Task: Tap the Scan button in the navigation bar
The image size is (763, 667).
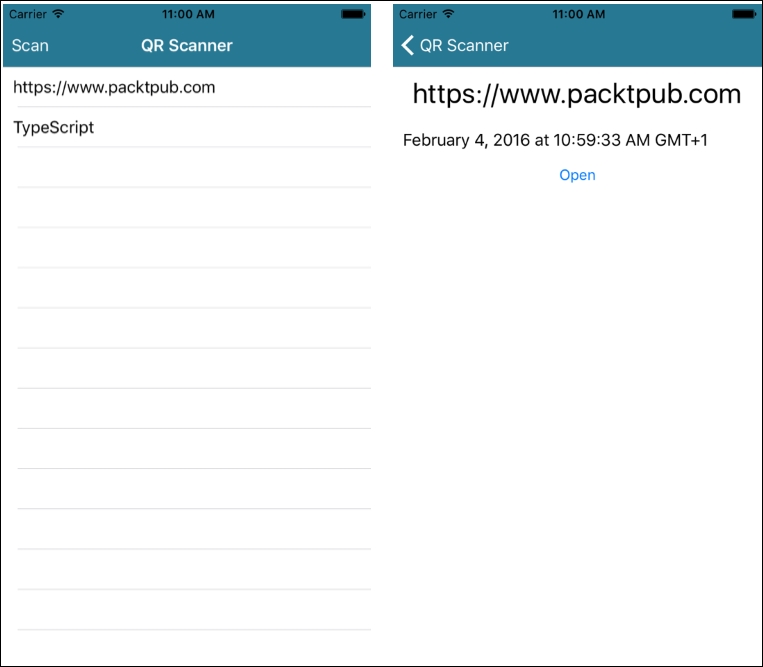Action: coord(30,46)
